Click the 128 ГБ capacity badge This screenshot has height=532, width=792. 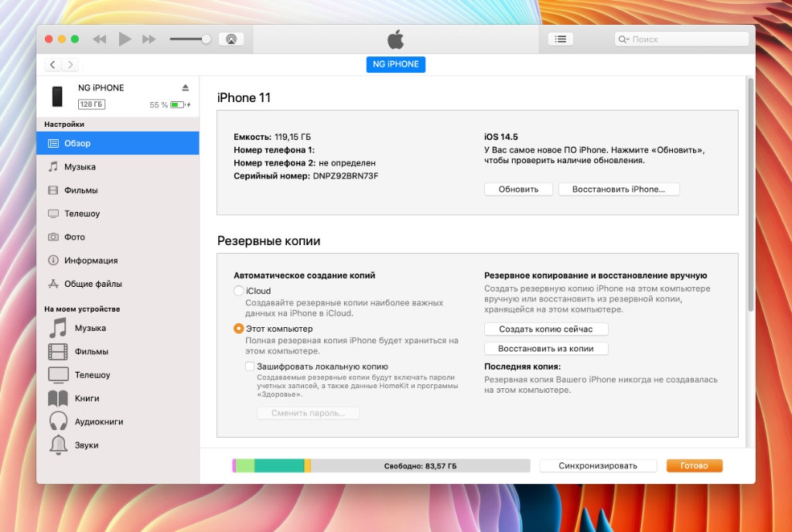click(x=91, y=104)
